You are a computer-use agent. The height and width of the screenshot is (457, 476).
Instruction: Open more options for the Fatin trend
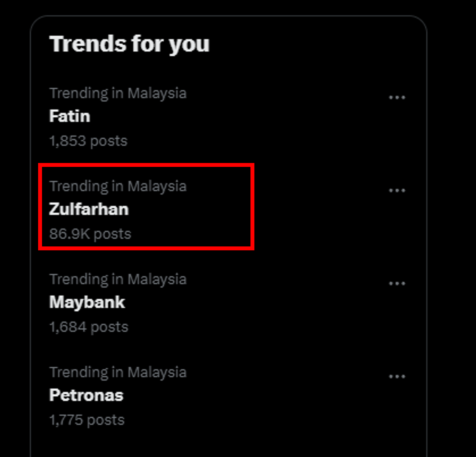[x=397, y=97]
